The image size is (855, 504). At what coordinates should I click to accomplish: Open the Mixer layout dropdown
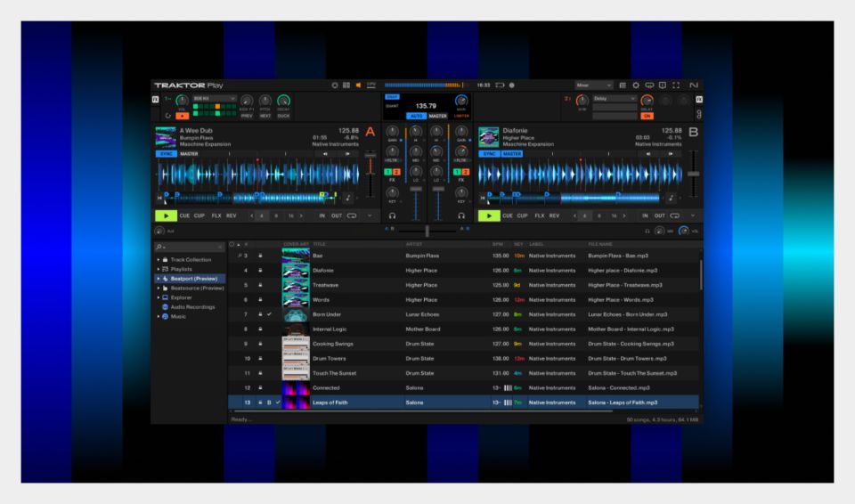[594, 85]
